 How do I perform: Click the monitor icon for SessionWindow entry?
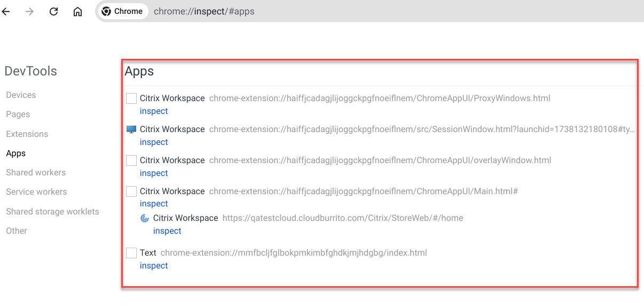point(131,129)
